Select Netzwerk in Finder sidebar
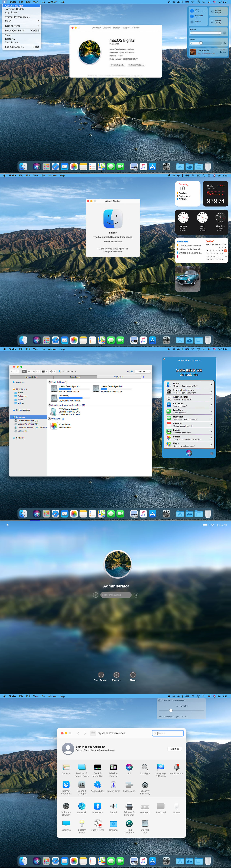 click(20, 438)
